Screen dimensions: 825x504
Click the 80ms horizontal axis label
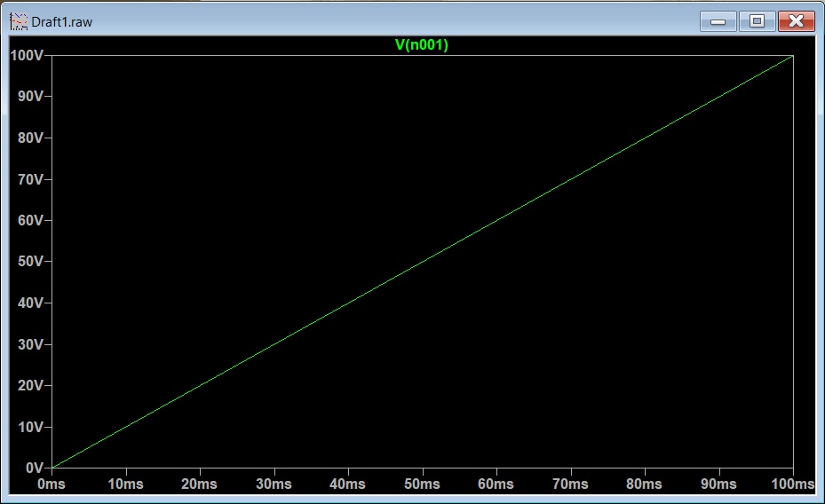coord(645,484)
